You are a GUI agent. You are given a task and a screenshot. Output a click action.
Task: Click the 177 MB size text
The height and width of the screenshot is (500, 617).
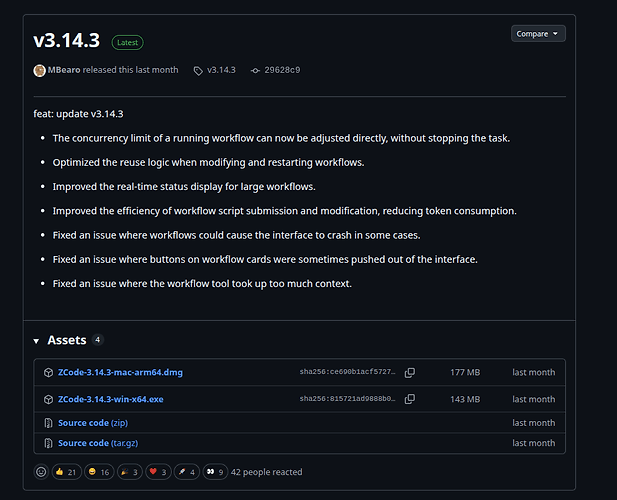pyautogui.click(x=465, y=372)
